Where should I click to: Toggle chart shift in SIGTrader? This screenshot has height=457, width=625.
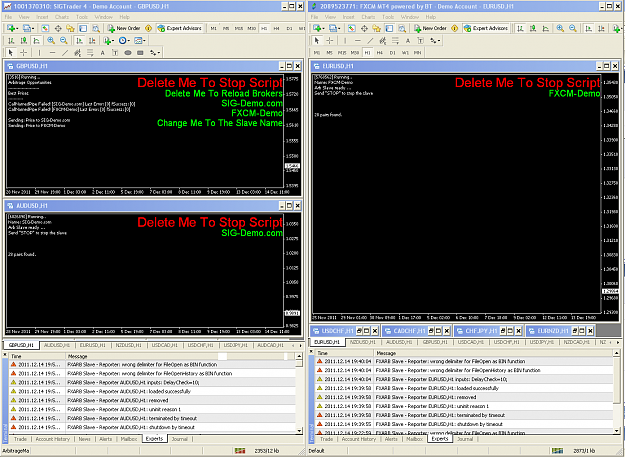[92, 41]
